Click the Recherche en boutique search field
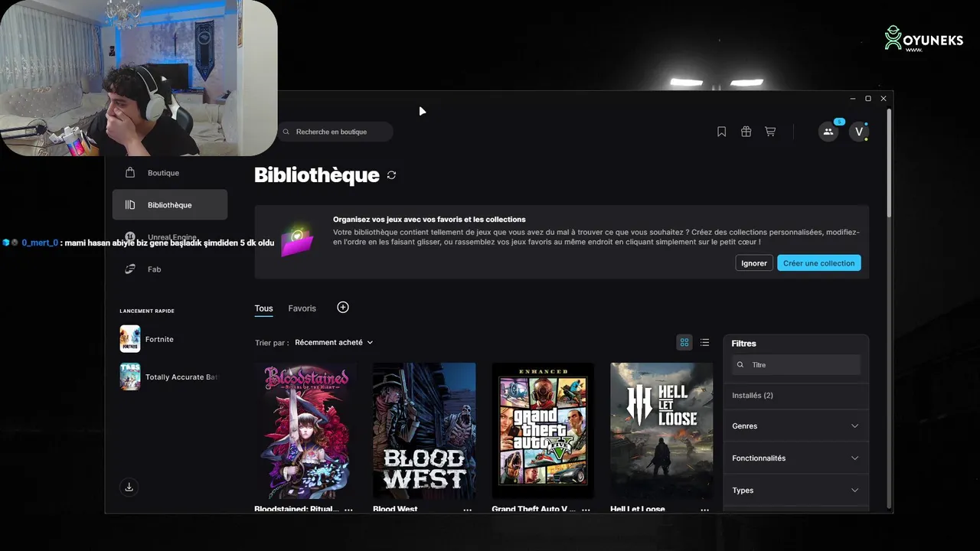The image size is (980, 551). (x=335, y=132)
